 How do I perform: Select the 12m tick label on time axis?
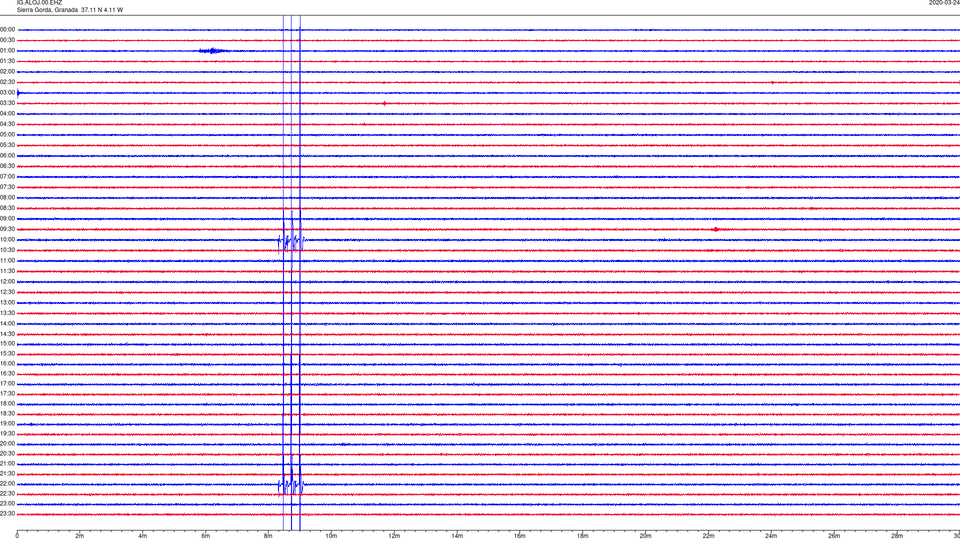tap(394, 536)
